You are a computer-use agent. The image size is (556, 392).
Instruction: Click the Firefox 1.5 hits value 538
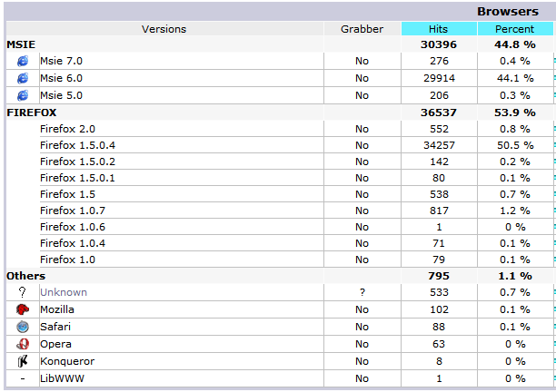(439, 194)
